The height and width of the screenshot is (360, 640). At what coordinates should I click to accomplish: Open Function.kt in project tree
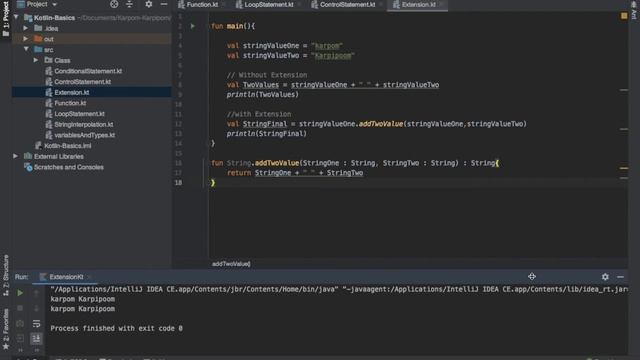70,103
